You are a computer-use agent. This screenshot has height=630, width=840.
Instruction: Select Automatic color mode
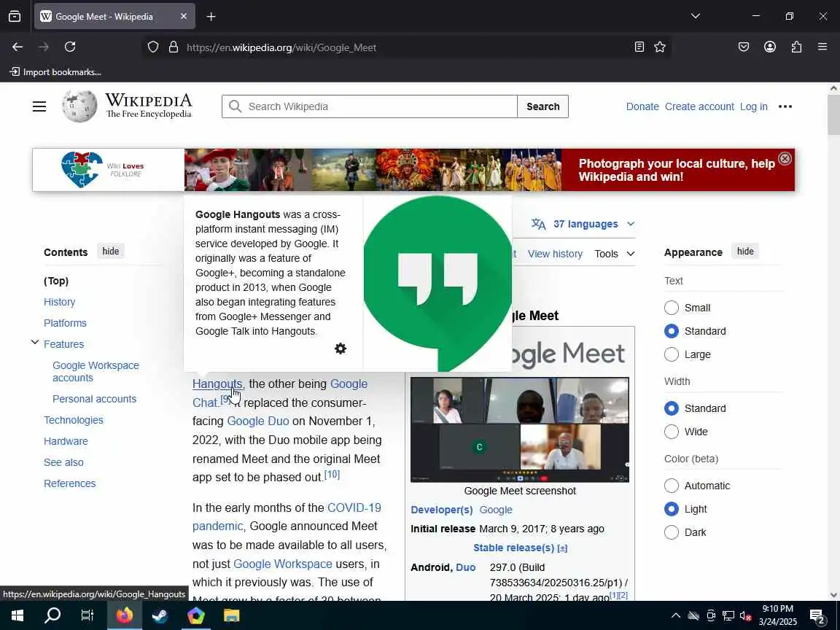672,486
